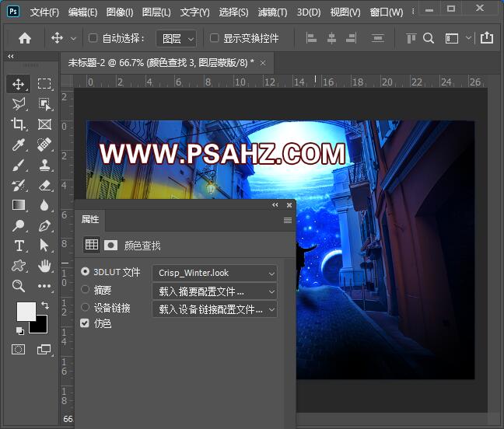
Task: Align left edges icon
Action: [311, 39]
